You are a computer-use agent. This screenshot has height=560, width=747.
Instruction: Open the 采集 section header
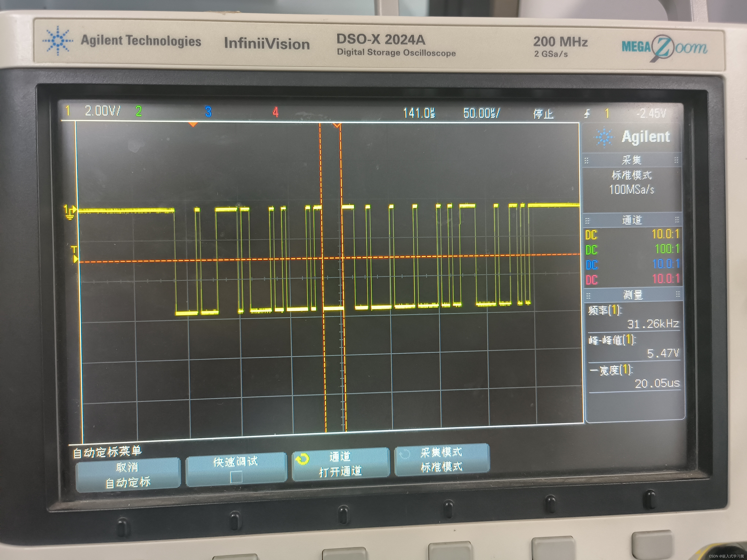[632, 160]
